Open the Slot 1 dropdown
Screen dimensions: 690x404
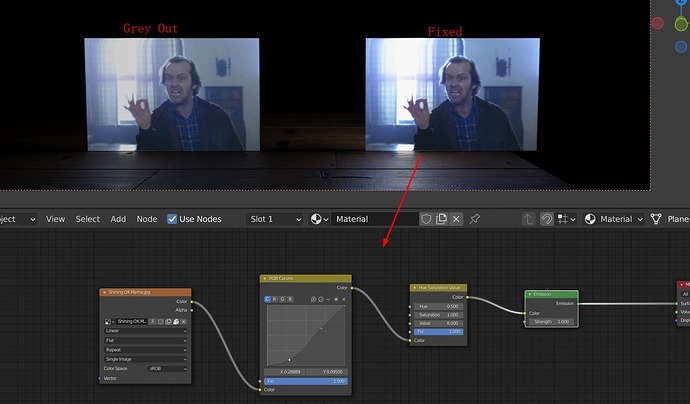[x=275, y=219]
